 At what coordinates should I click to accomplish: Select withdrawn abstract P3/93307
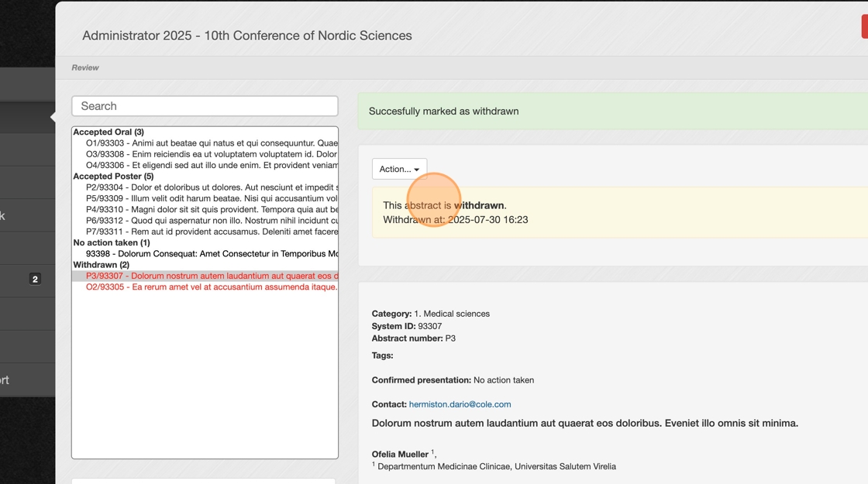pyautogui.click(x=212, y=276)
